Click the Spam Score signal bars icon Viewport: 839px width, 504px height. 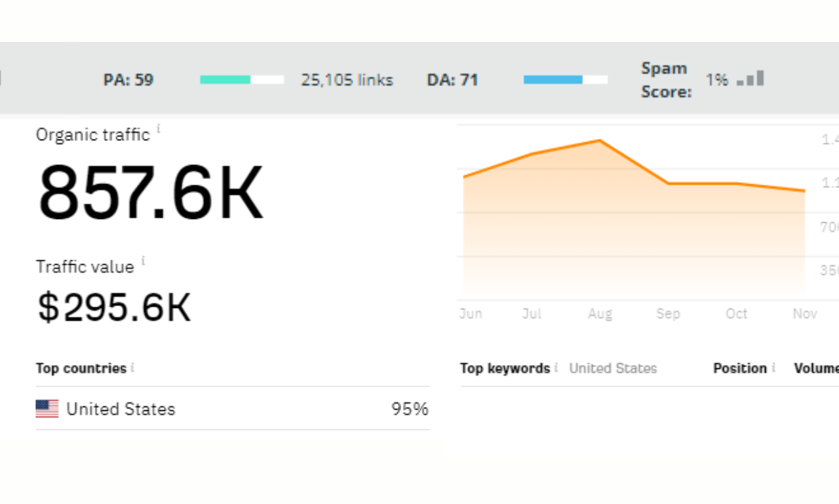click(751, 79)
